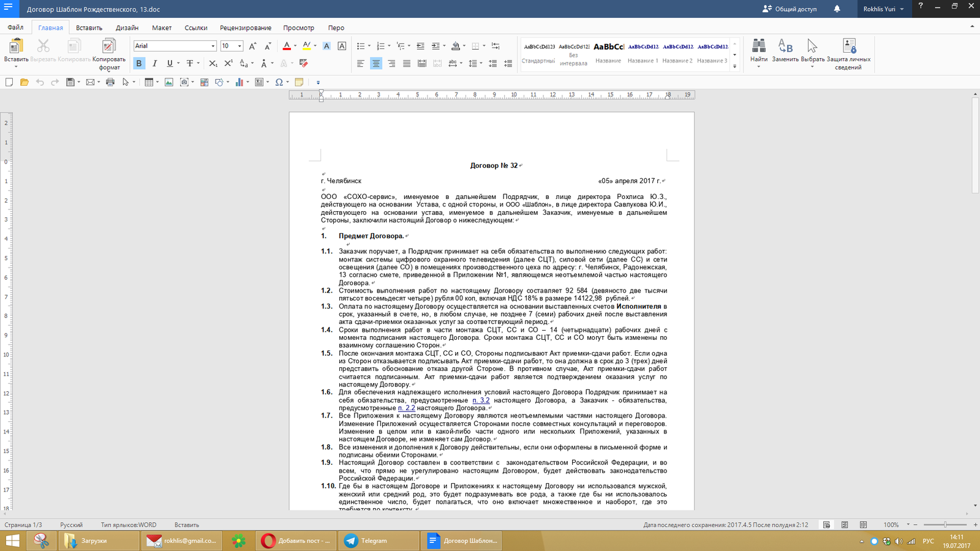
Task: Apply the Название 1 style
Action: coord(643,53)
